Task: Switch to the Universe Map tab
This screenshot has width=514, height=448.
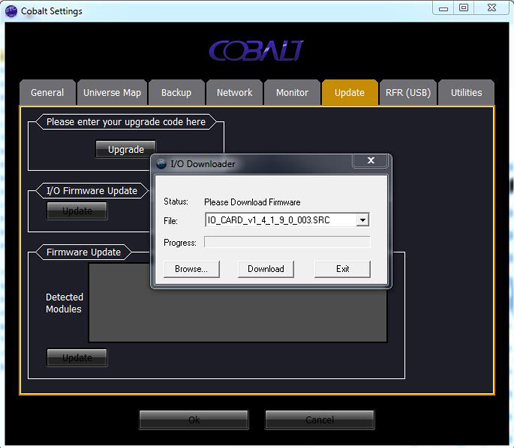Action: (112, 93)
